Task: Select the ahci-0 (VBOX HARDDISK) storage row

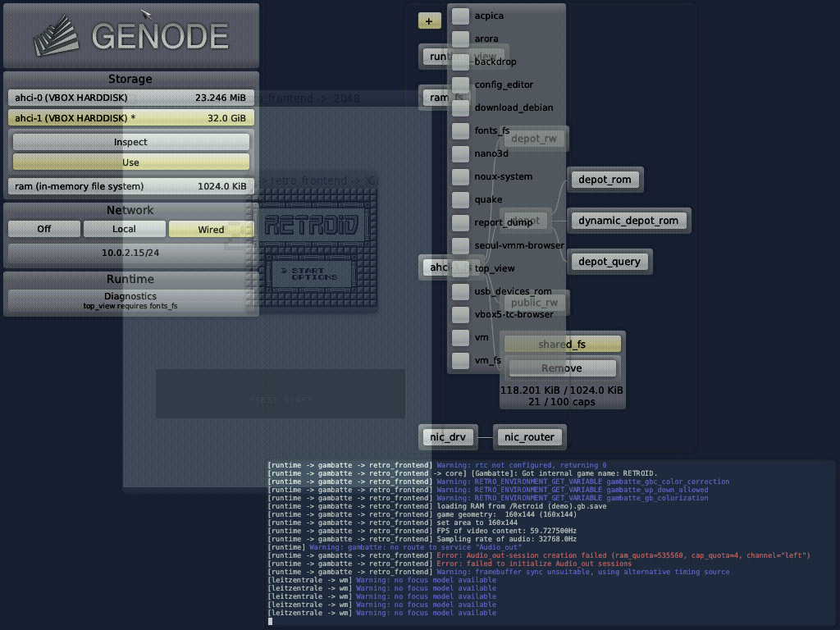Action: (x=130, y=98)
